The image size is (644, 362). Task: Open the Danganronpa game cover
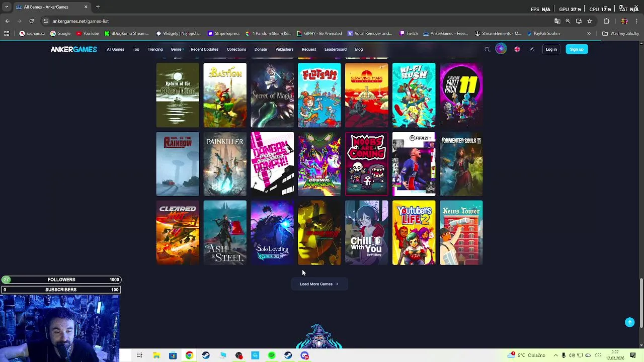pos(272,164)
